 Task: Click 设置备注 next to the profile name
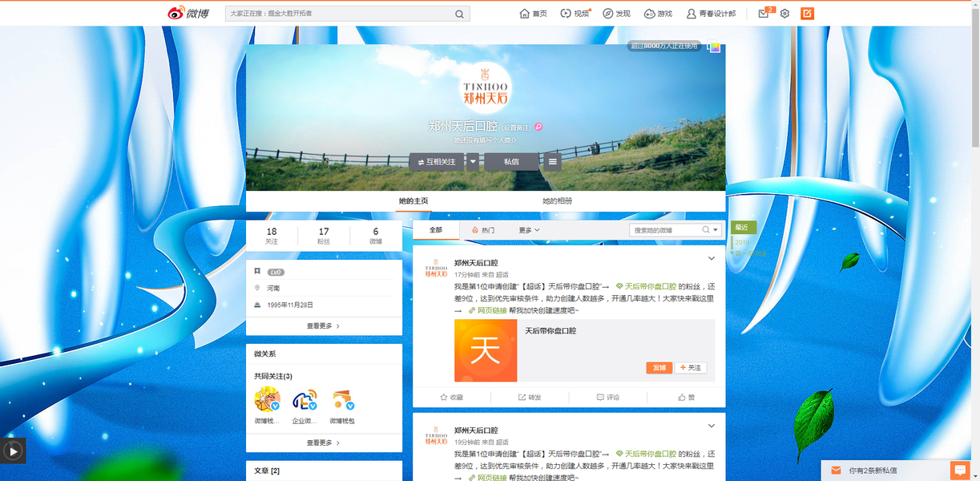tap(517, 127)
